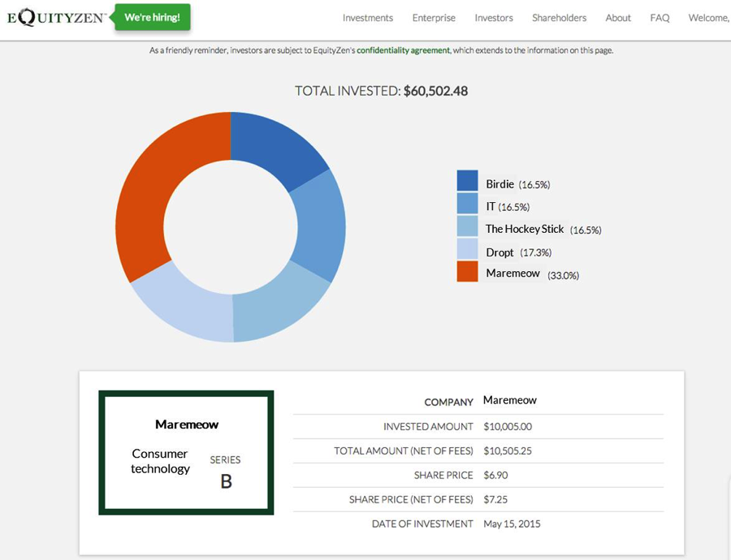Click the We're hiring! button
This screenshot has width=731, height=560.
coord(153,17)
